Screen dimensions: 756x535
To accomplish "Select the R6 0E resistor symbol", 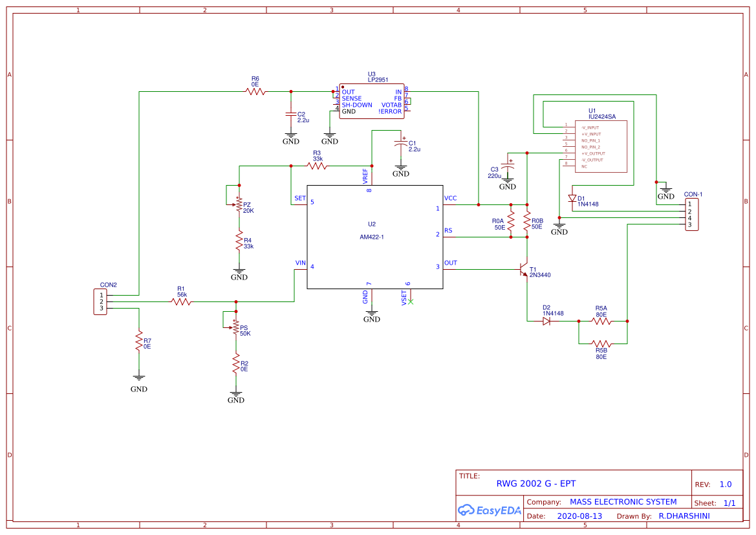I will click(x=255, y=91).
